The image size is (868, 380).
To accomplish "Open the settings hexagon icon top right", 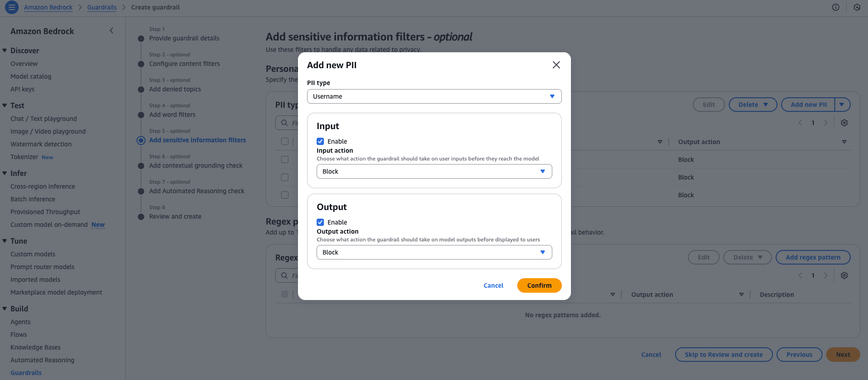I will (x=857, y=7).
